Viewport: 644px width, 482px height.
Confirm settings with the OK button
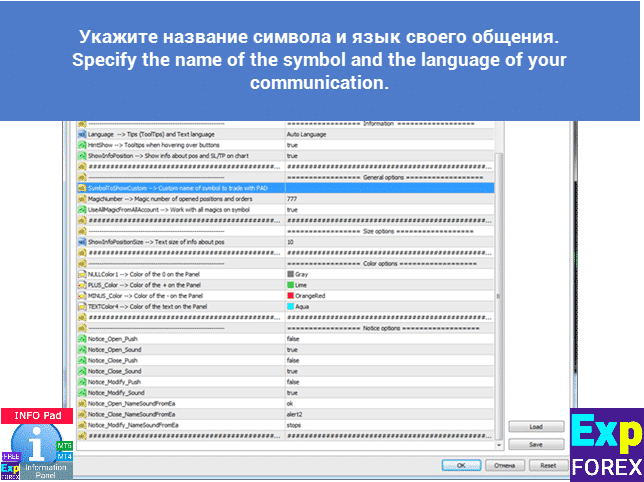(x=461, y=465)
